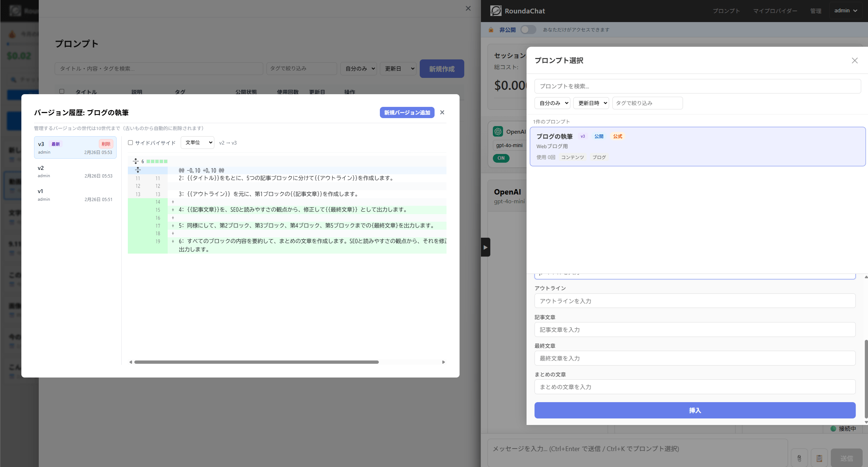Open prompt templates via the clipboard icon
868x467 pixels.
pyautogui.click(x=819, y=458)
